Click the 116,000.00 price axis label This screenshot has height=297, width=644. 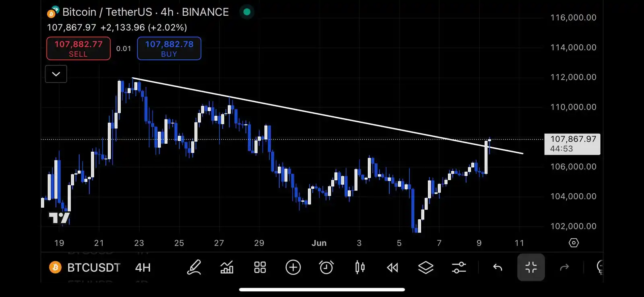coord(573,18)
